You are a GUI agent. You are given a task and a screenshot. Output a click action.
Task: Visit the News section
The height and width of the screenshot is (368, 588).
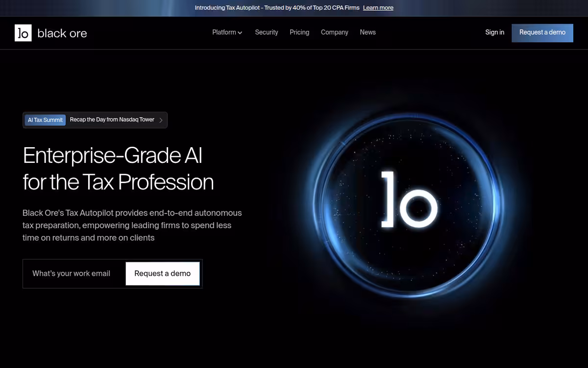pyautogui.click(x=367, y=32)
